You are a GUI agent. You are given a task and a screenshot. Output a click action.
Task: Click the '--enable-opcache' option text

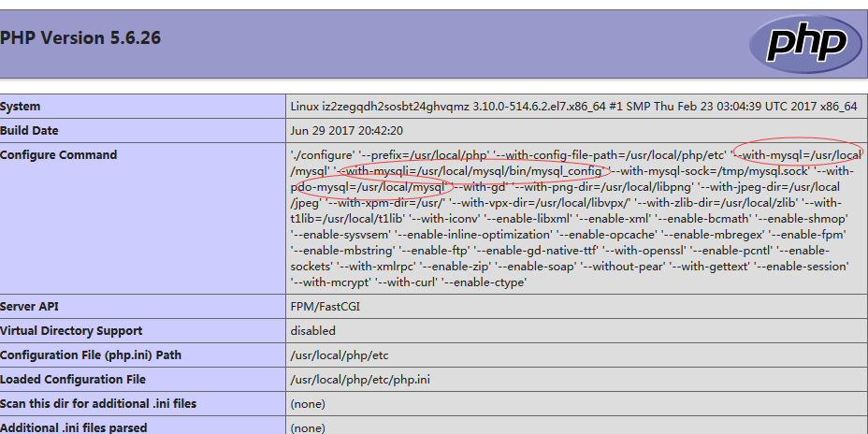(606, 235)
